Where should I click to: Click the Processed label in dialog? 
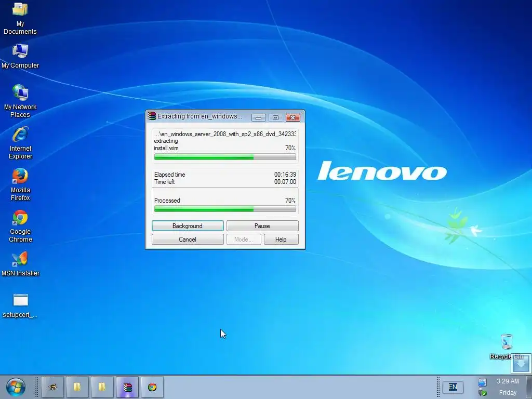point(167,201)
